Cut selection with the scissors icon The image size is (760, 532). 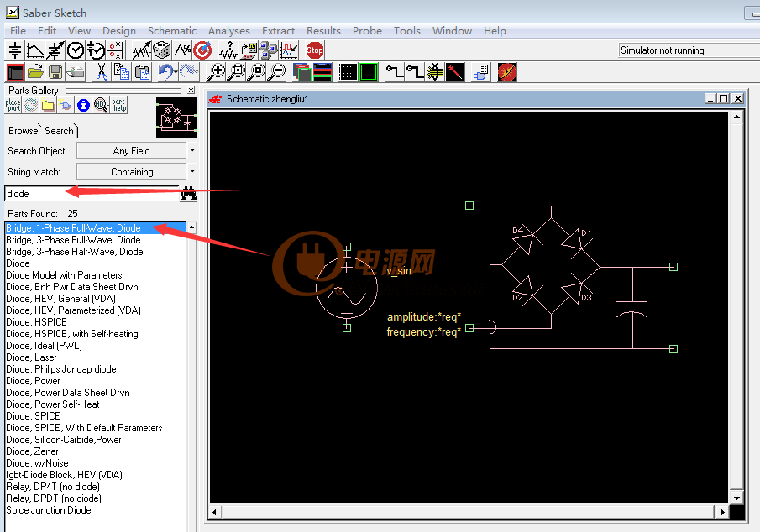point(102,72)
